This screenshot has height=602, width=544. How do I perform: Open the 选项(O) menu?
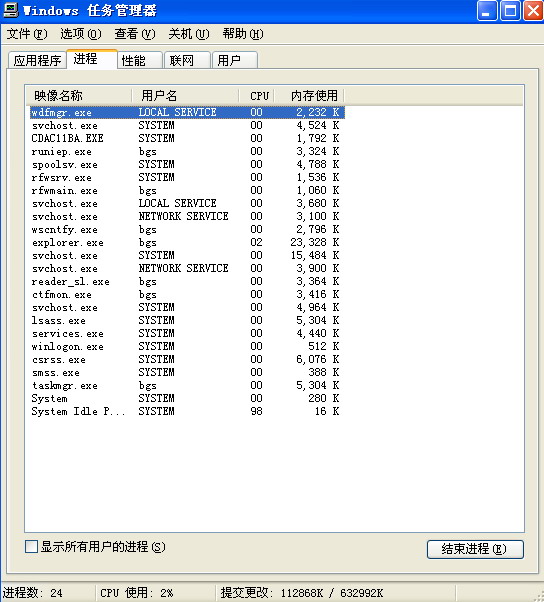(81, 34)
